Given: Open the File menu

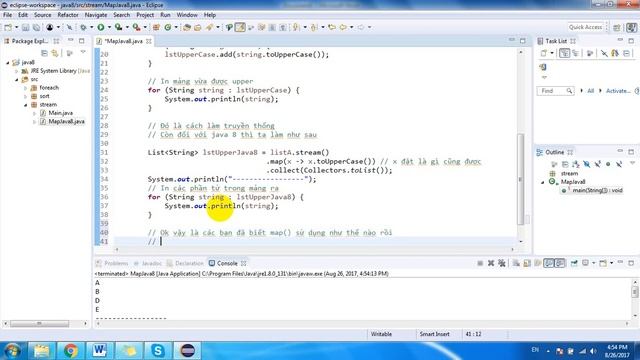Looking at the screenshot, I should pos(7,15).
